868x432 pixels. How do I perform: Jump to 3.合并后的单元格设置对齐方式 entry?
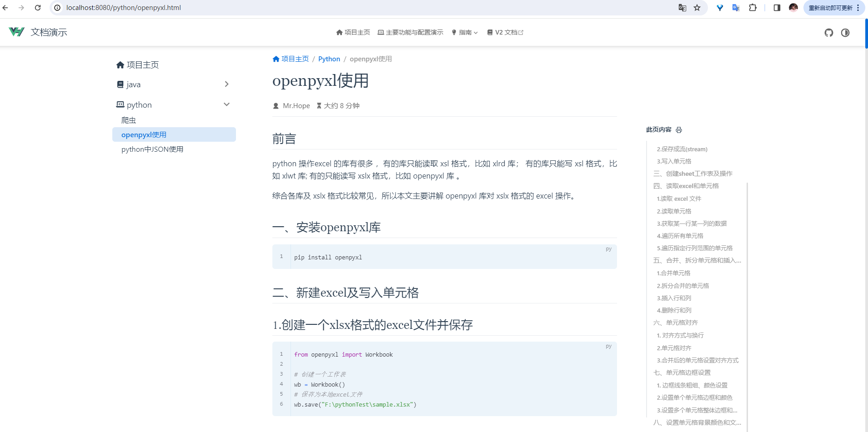coord(697,360)
